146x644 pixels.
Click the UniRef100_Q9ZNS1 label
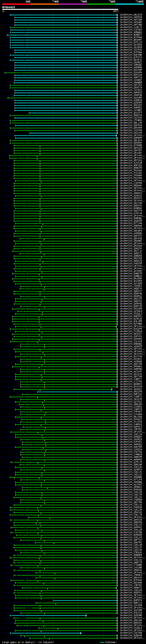pyautogui.click(x=131, y=63)
